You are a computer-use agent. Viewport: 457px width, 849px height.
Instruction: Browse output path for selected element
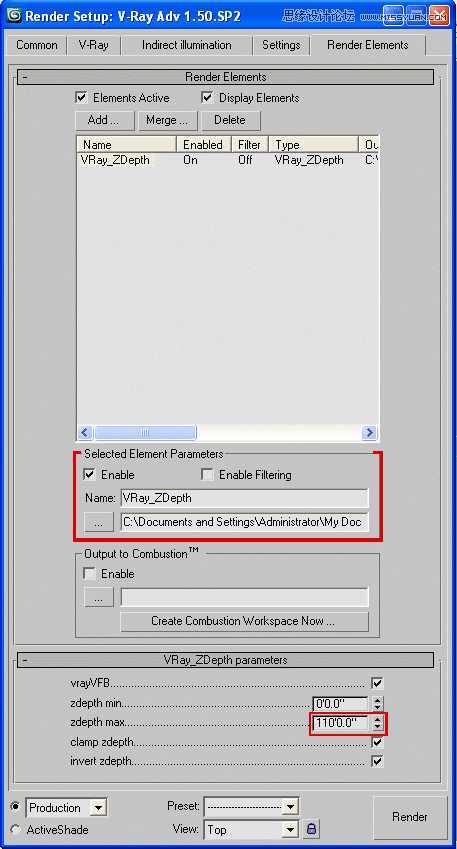pyautogui.click(x=99, y=523)
